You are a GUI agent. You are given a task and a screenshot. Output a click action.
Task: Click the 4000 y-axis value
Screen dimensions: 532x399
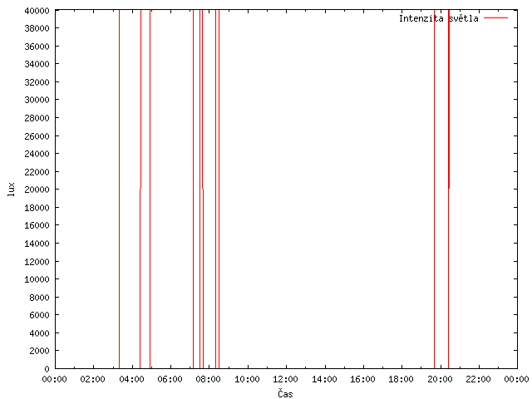pyautogui.click(x=39, y=333)
